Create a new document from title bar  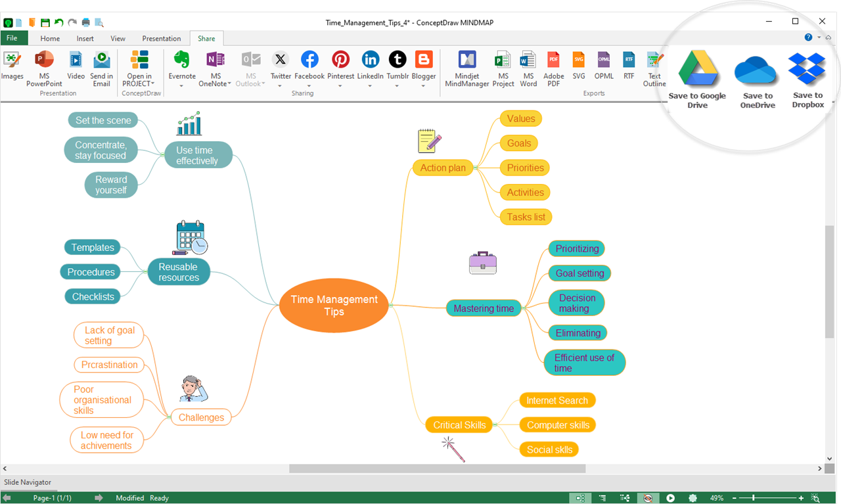click(19, 22)
